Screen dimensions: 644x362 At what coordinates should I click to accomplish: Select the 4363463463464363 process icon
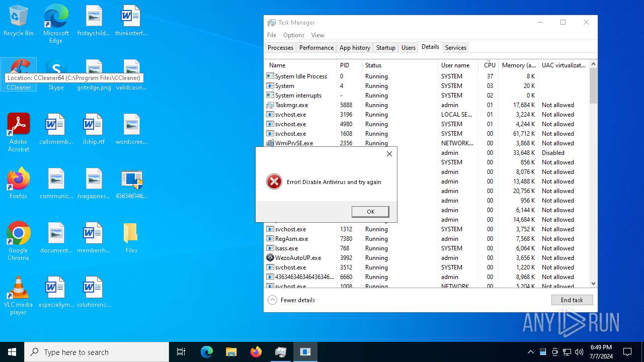click(270, 277)
